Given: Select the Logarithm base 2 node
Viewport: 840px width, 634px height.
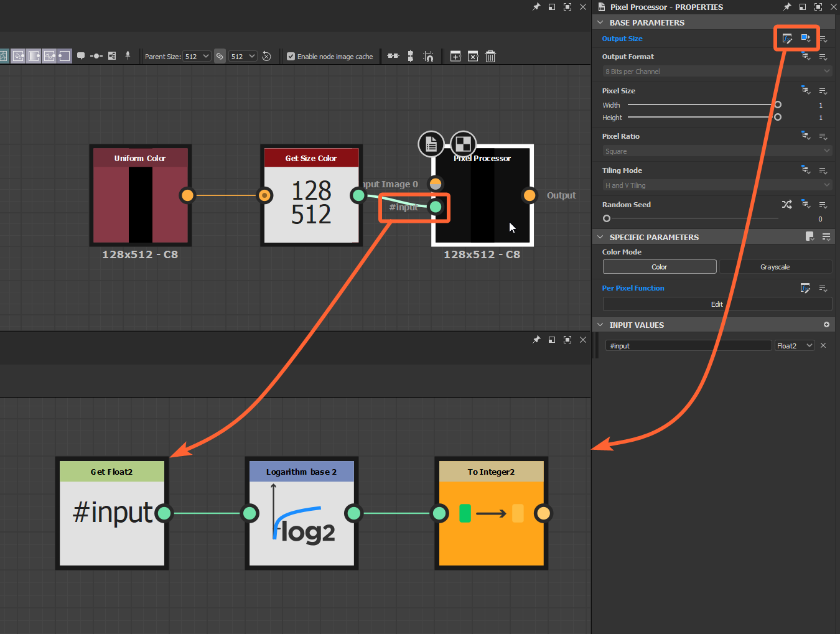Looking at the screenshot, I should tap(302, 513).
